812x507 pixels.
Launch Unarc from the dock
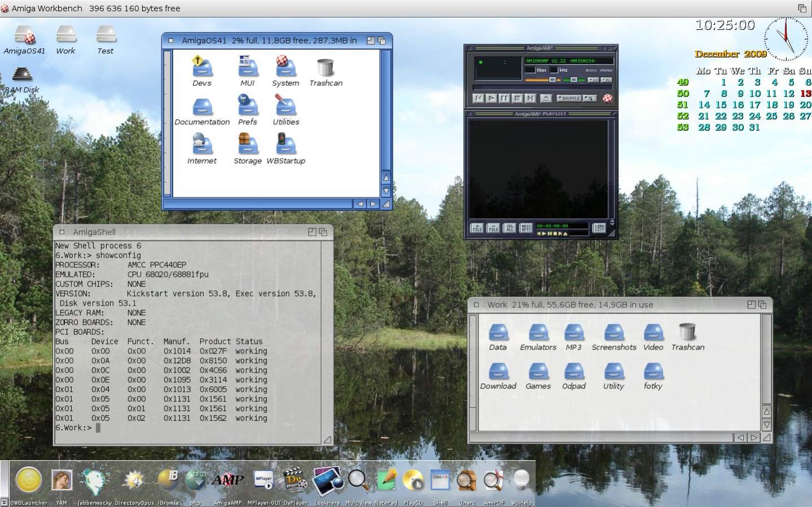point(467,480)
